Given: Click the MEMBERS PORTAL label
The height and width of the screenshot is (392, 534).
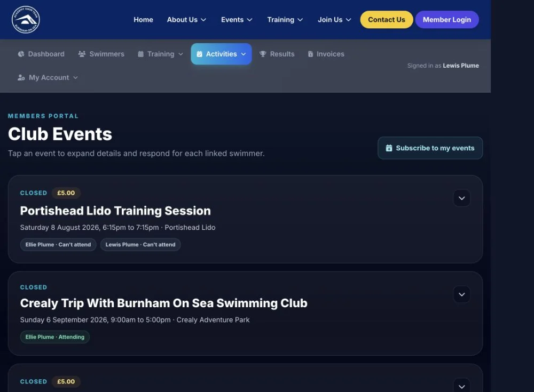Looking at the screenshot, I should coord(43,116).
